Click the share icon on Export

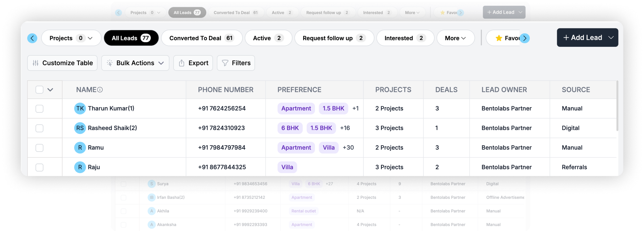182,63
